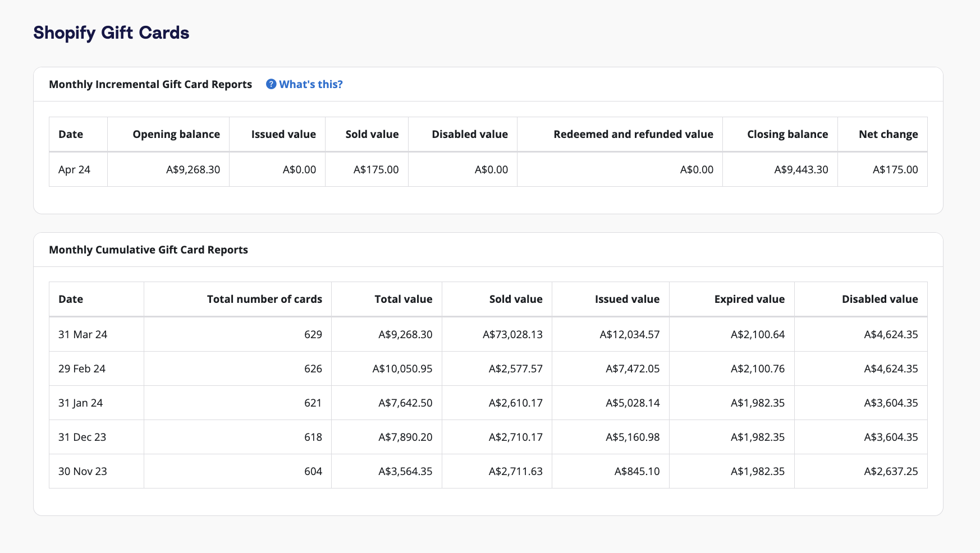
Task: Select the A$2,711.63 sold value cell
Action: pos(497,471)
